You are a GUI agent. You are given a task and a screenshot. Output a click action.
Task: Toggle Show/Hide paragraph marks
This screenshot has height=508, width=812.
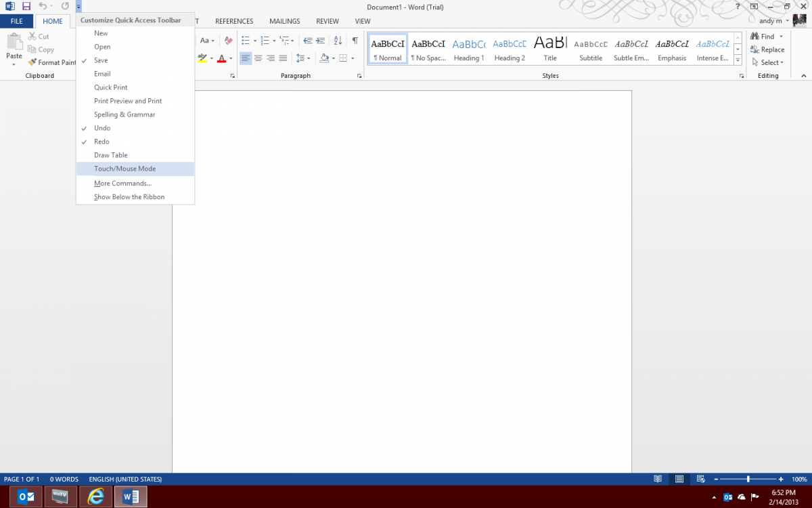pos(355,41)
